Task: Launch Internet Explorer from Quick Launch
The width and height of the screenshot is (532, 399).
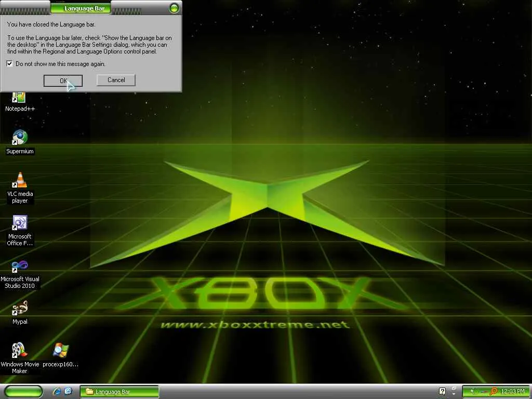Action: click(57, 391)
